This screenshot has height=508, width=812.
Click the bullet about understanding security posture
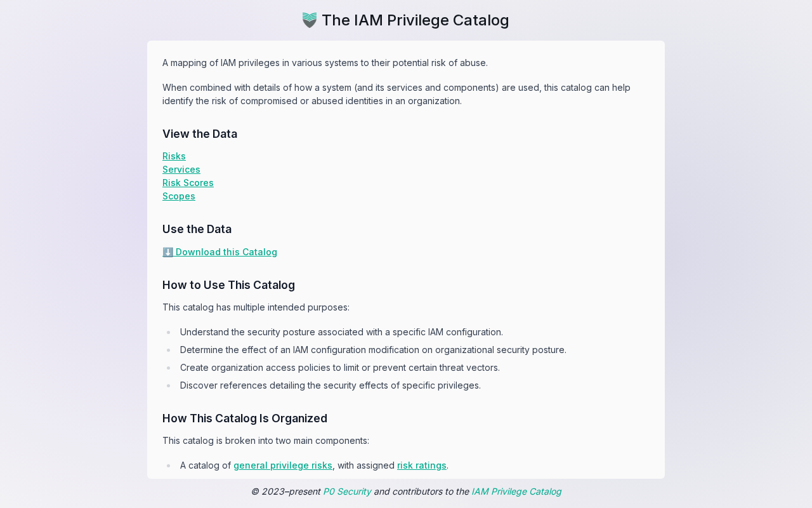[x=341, y=332]
